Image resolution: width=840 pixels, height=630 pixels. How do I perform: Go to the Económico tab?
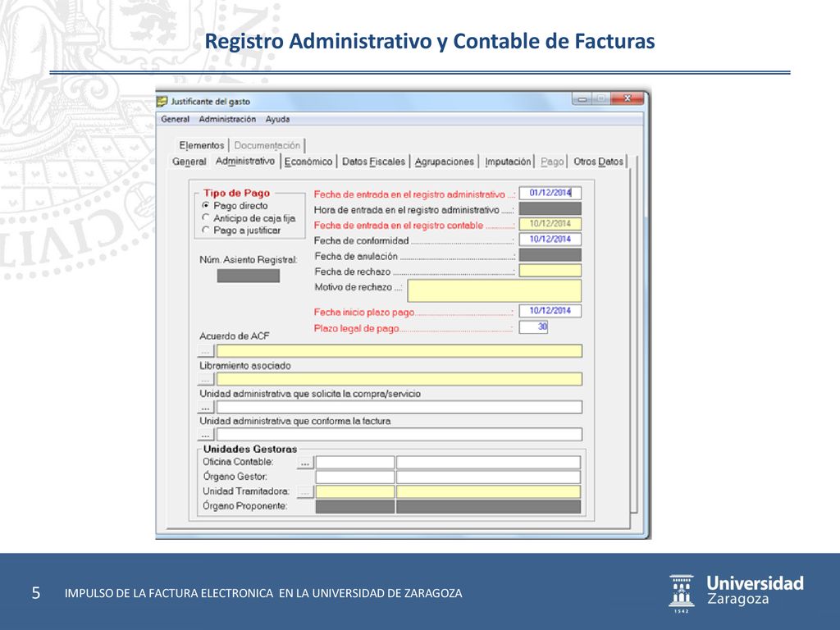(x=308, y=162)
